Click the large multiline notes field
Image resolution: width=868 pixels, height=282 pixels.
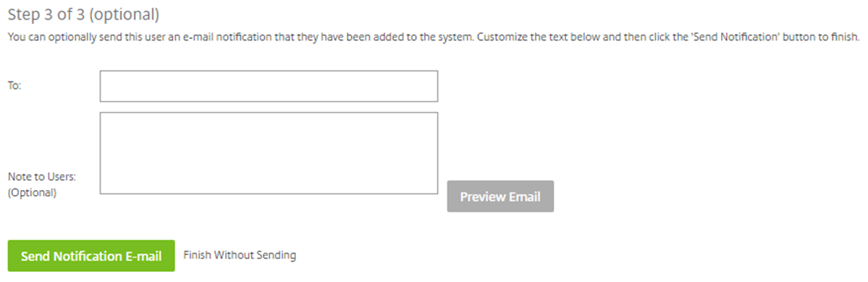(269, 153)
